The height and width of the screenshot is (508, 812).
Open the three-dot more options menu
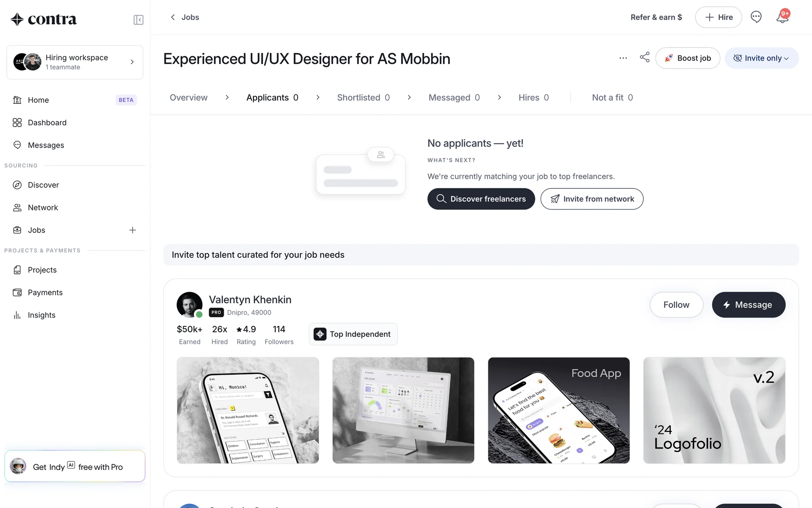[x=623, y=58]
